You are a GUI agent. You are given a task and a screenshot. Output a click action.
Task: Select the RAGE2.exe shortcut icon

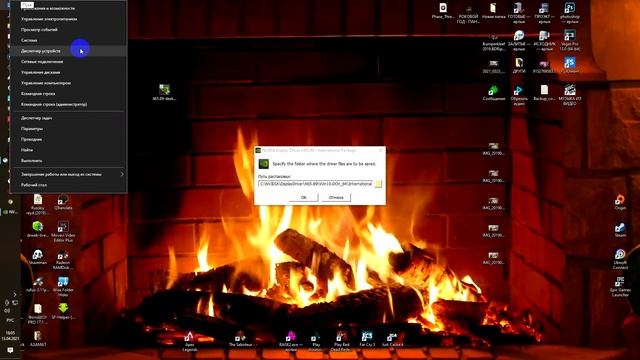pyautogui.click(x=291, y=341)
